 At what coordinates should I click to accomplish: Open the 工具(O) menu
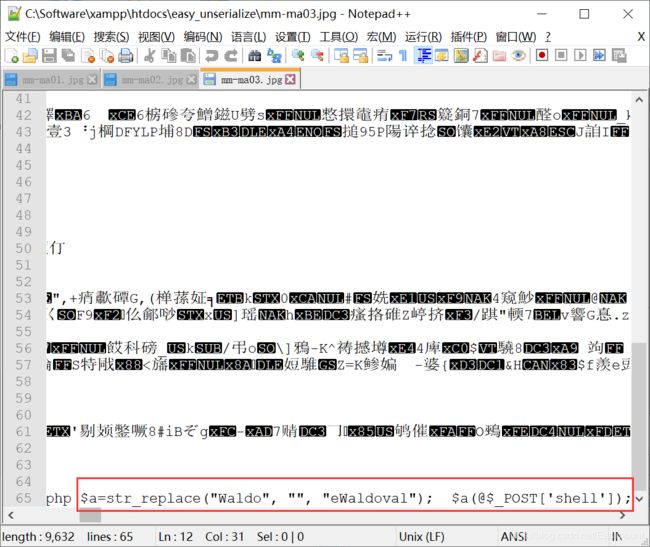coord(339,37)
